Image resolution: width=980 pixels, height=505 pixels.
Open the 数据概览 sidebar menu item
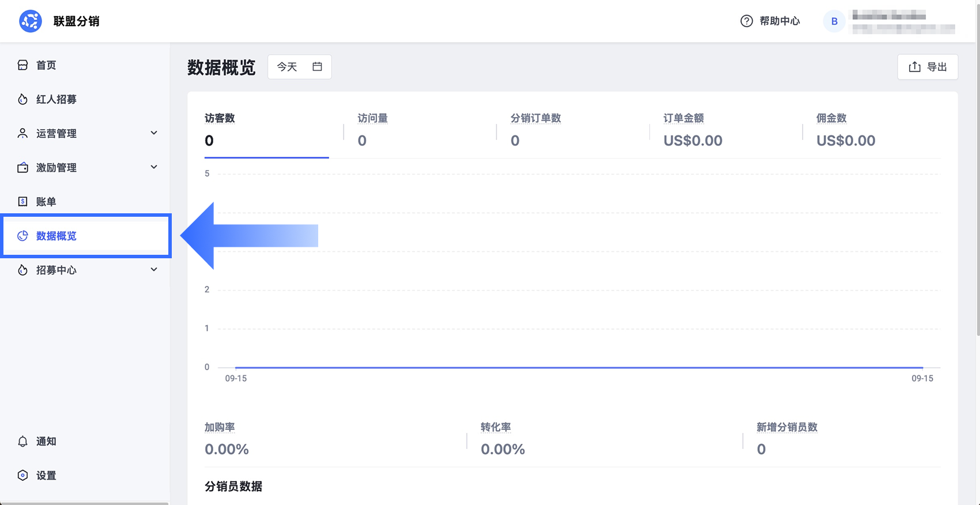(85, 236)
